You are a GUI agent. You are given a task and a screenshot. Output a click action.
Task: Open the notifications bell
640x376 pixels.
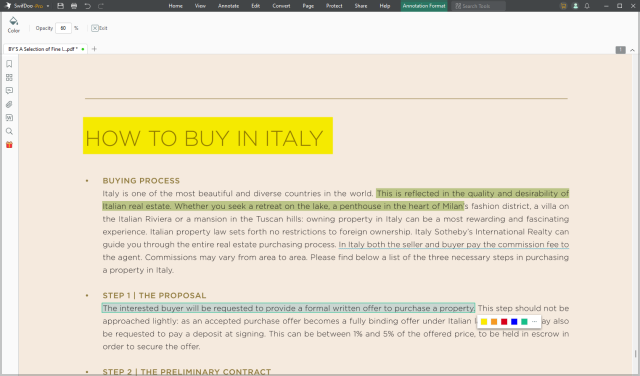(x=587, y=6)
